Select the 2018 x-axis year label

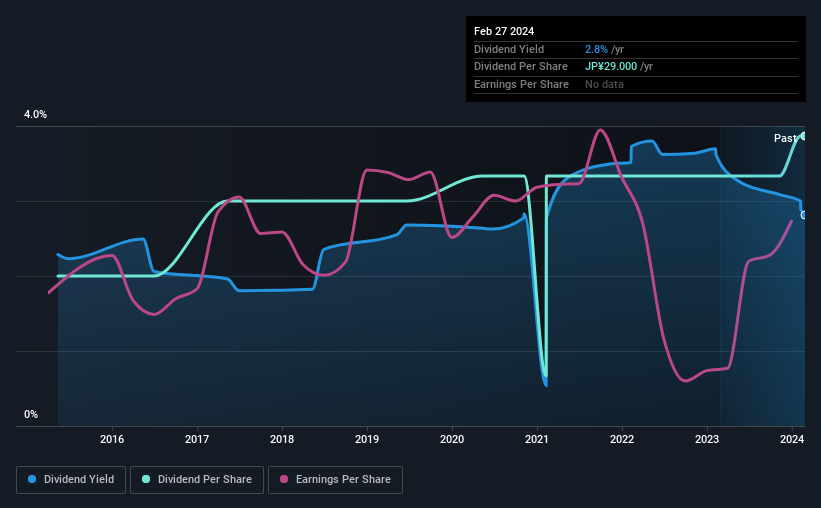point(282,439)
